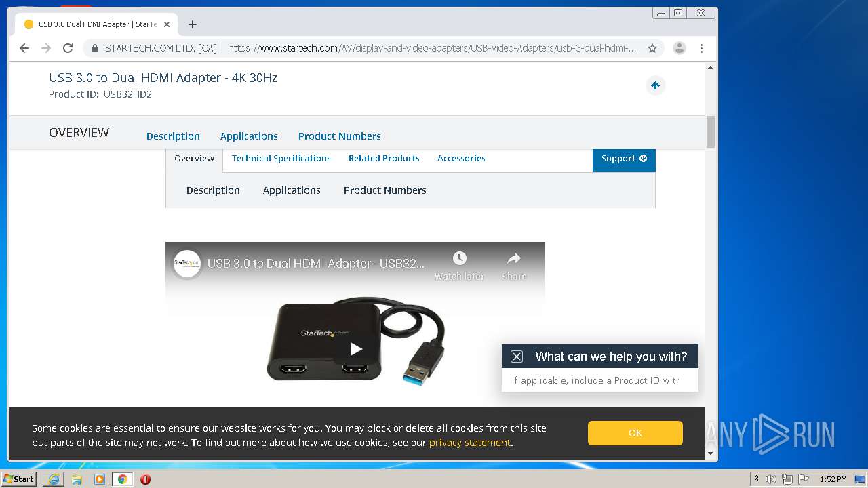The width and height of the screenshot is (868, 488).
Task: Open the Accessories tab
Action: 461,159
